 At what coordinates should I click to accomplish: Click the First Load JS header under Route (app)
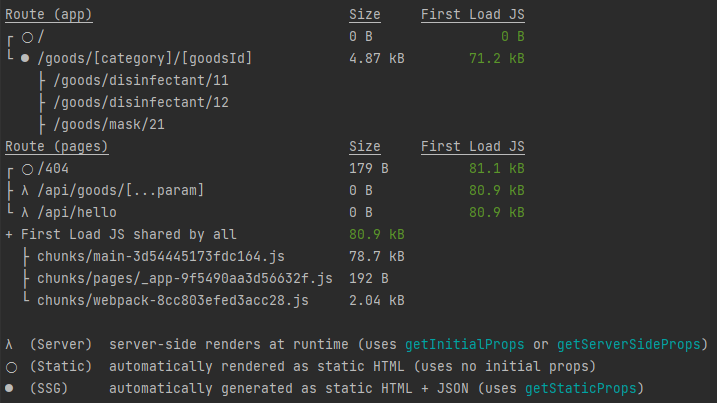pos(473,15)
